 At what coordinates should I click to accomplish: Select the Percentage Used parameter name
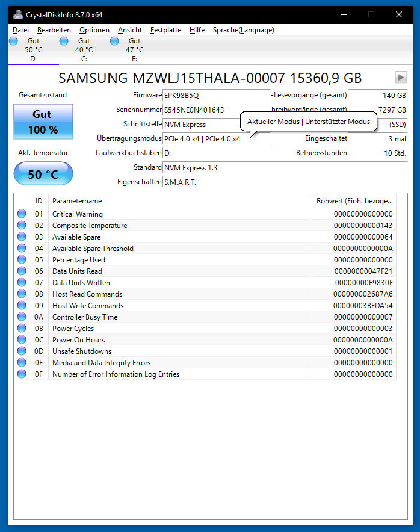[x=79, y=260]
